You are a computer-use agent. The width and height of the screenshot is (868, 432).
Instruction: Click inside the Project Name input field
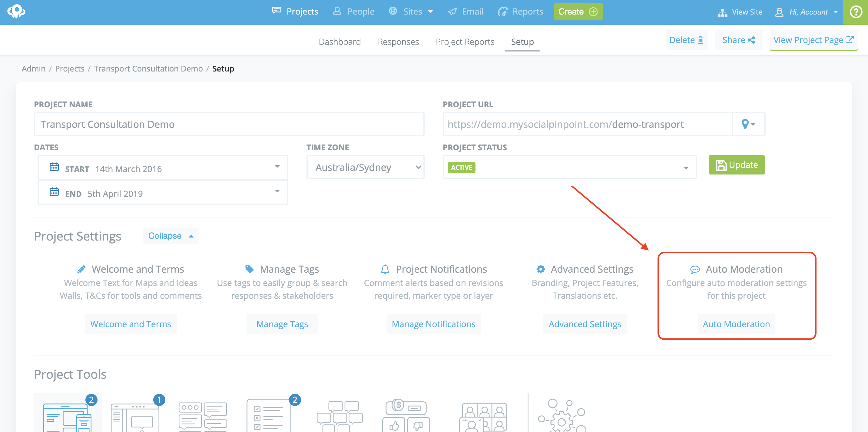[229, 124]
